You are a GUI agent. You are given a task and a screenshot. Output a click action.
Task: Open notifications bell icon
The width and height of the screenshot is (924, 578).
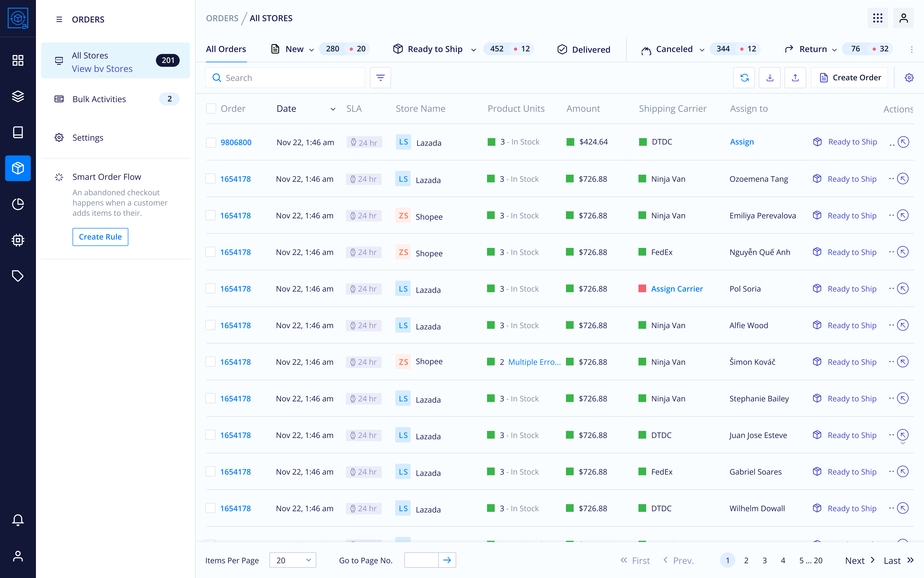[x=18, y=520]
